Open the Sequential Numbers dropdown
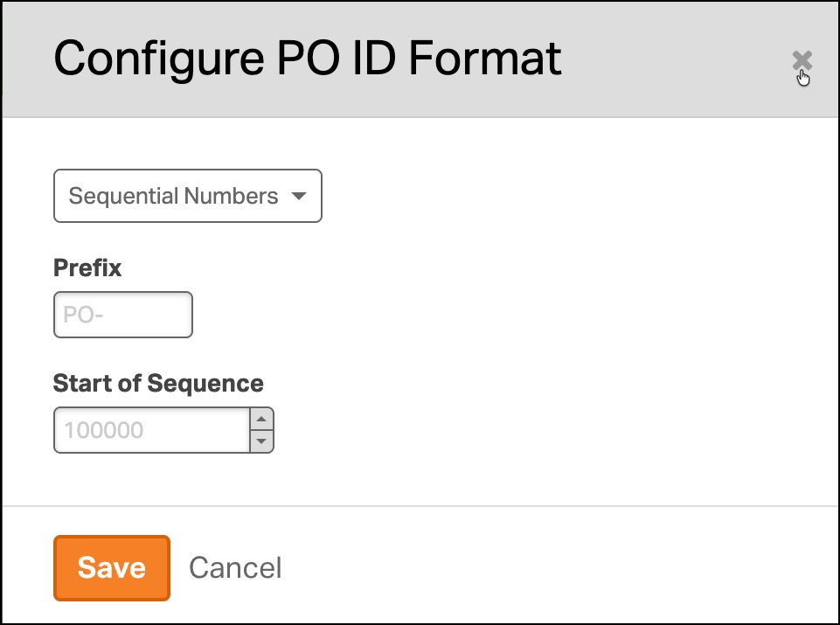 click(x=188, y=196)
